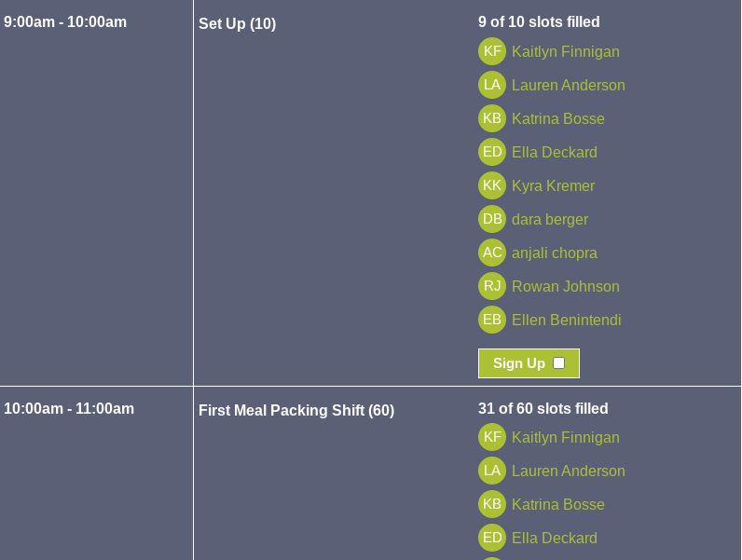Click the KF avatar in the Set Up slot
Screen dimensions: 742x560
tap(492, 51)
